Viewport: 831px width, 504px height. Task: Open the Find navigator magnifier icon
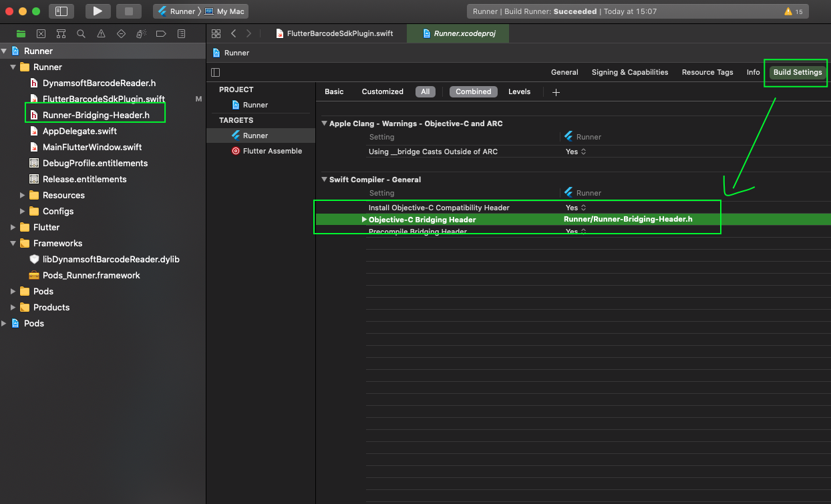(x=81, y=33)
